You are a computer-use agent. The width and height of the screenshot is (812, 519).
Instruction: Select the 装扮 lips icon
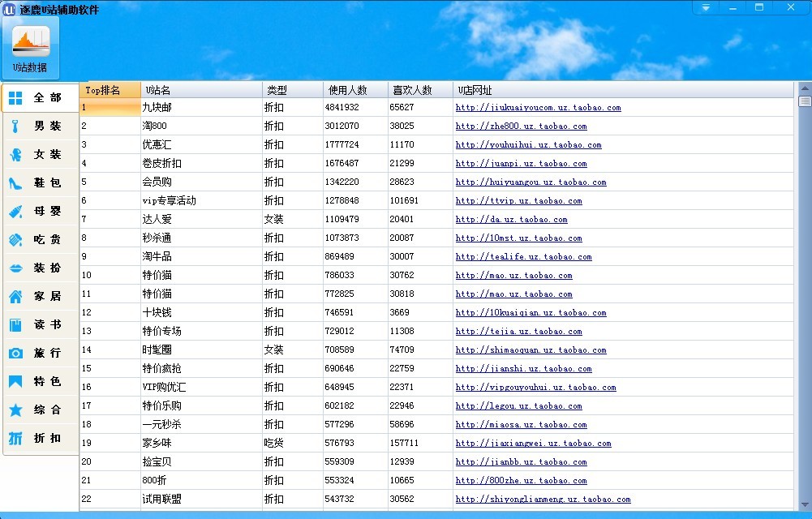tap(15, 268)
